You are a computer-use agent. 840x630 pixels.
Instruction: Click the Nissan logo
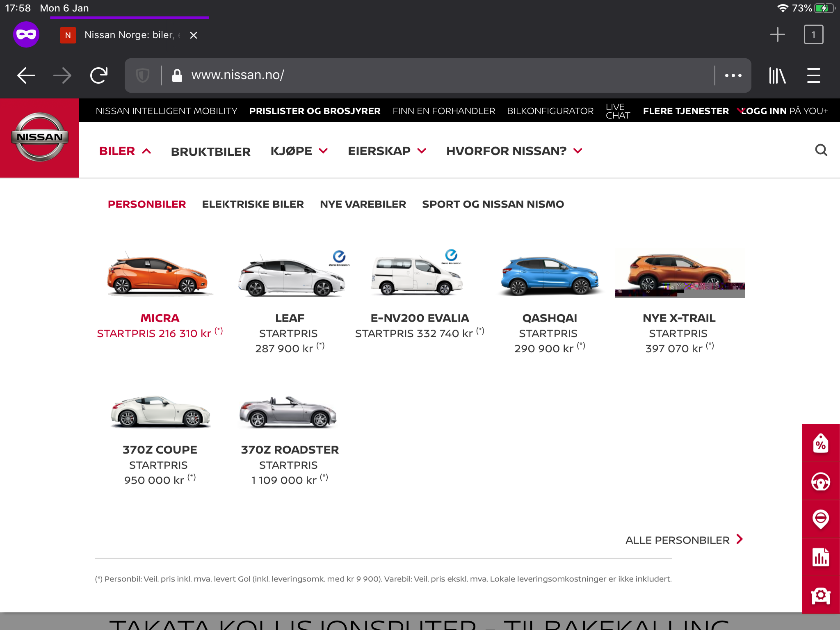coord(40,137)
